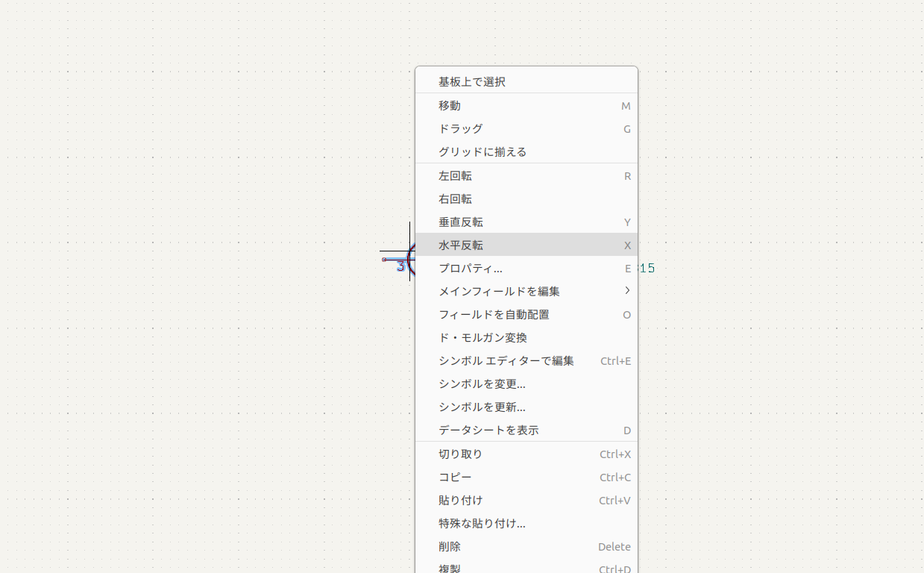Open プロパティ... dialog
The height and width of the screenshot is (573, 924).
click(471, 269)
